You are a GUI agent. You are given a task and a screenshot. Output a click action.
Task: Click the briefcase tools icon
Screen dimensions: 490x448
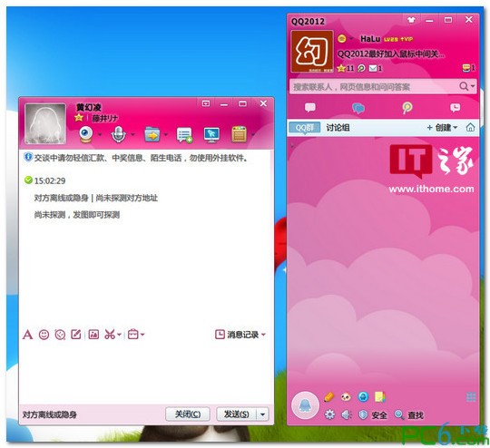pyautogui.click(x=133, y=335)
